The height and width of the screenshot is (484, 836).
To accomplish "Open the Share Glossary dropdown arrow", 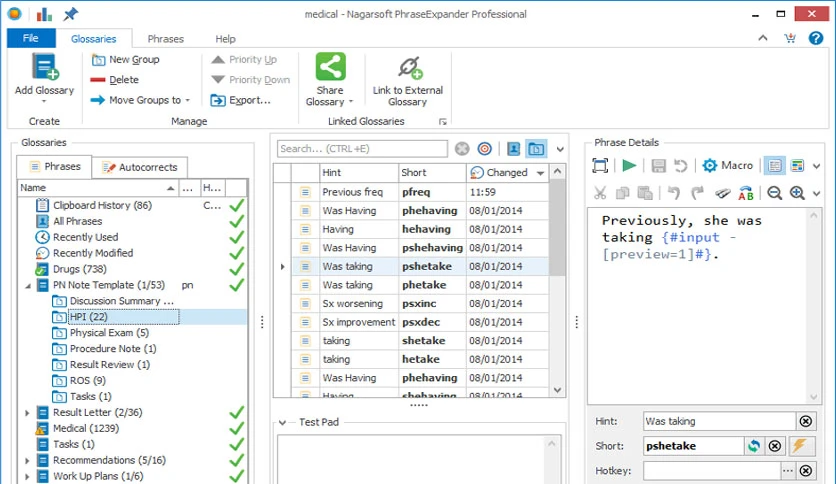I will click(x=351, y=102).
